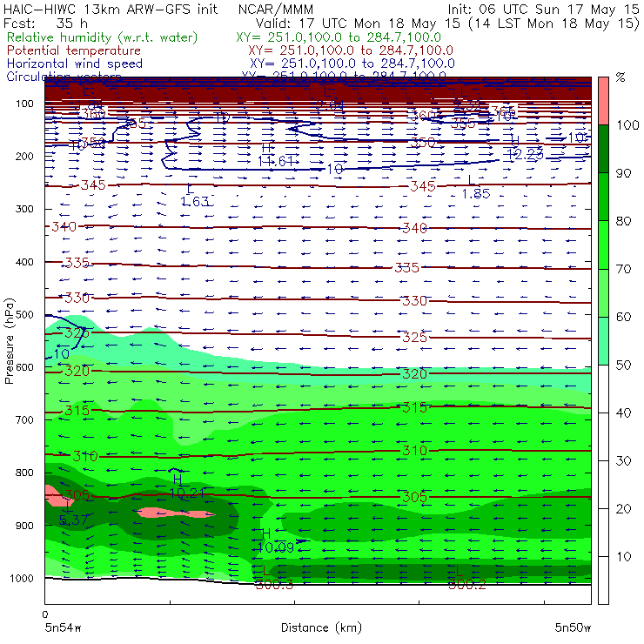Click the red 'Potential temperature' legend label
The image size is (644, 644).
click(74, 50)
